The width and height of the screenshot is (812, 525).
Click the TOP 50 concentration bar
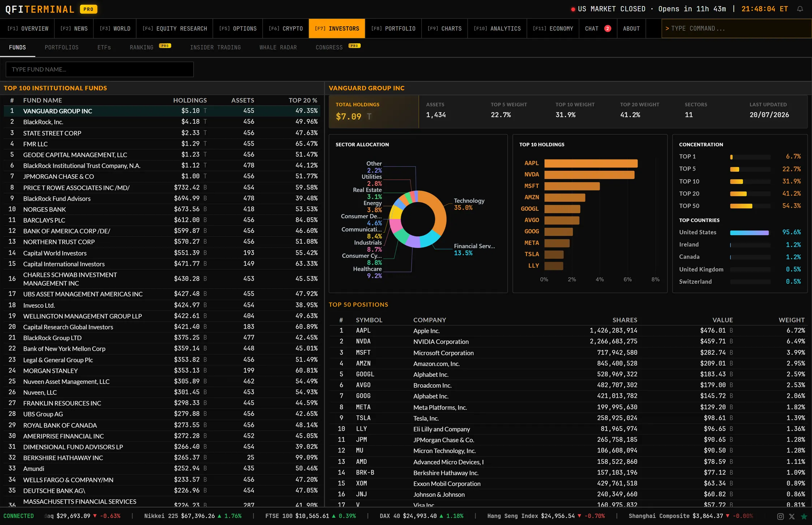point(750,206)
